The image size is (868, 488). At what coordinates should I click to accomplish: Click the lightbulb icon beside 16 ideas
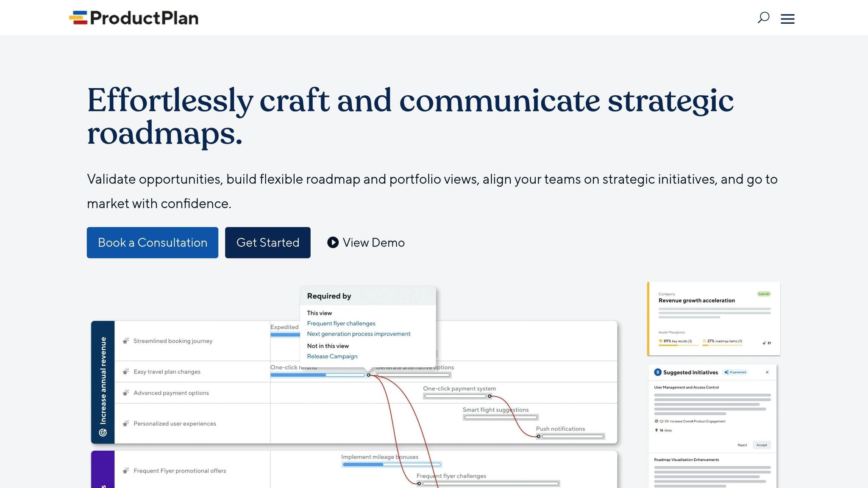coord(657,430)
